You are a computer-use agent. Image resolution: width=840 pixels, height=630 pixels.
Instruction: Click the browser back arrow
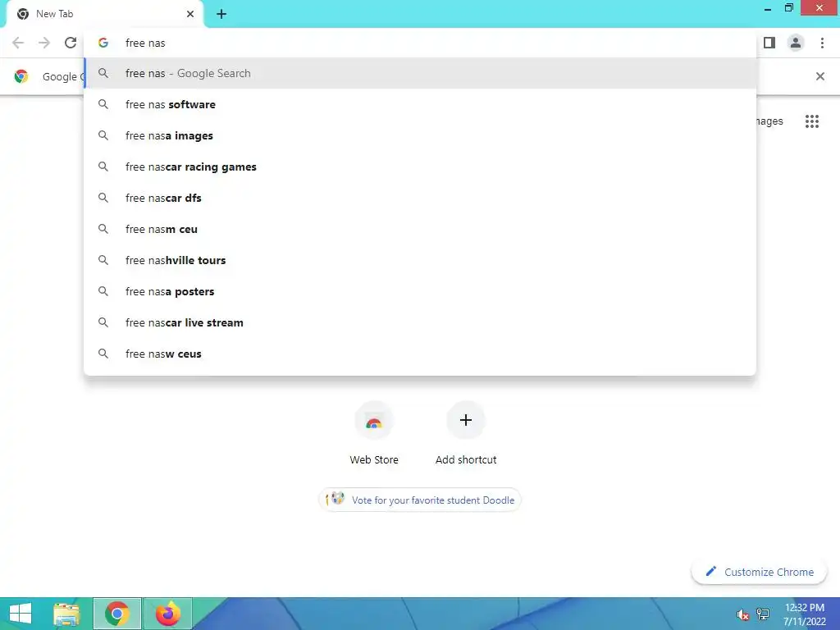pos(18,43)
